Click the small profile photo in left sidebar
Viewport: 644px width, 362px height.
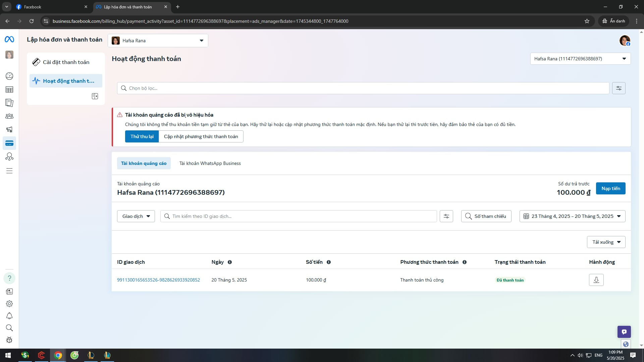pos(9,55)
